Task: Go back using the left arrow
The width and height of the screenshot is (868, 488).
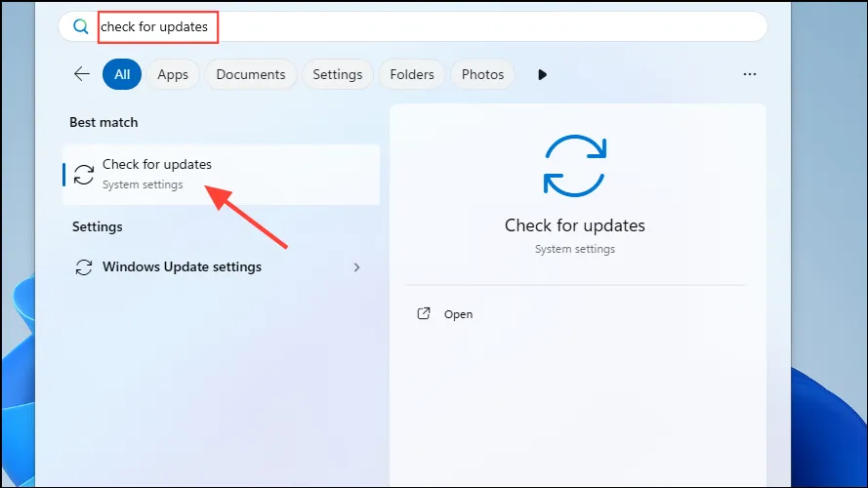Action: tap(81, 73)
